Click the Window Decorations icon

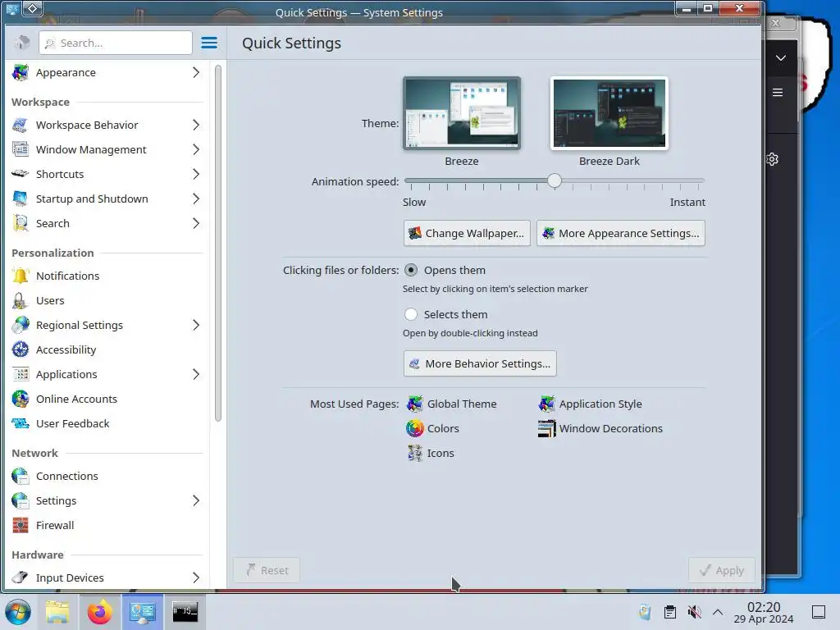tap(546, 428)
